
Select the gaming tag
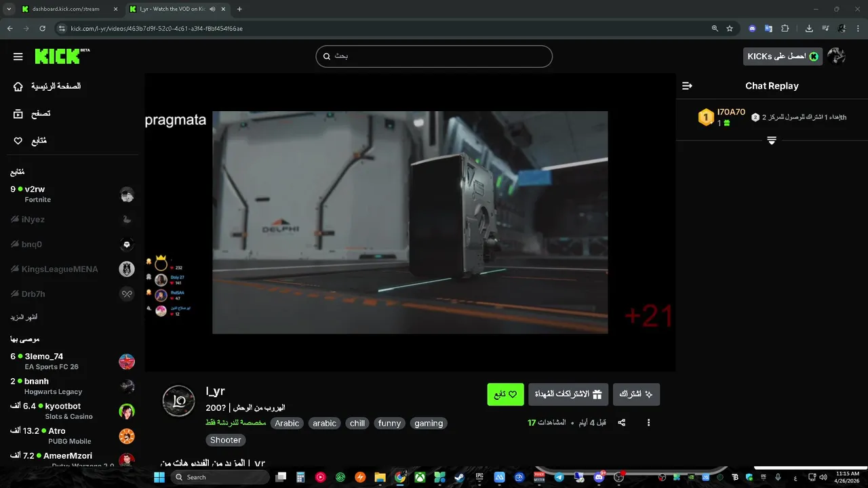(x=429, y=423)
